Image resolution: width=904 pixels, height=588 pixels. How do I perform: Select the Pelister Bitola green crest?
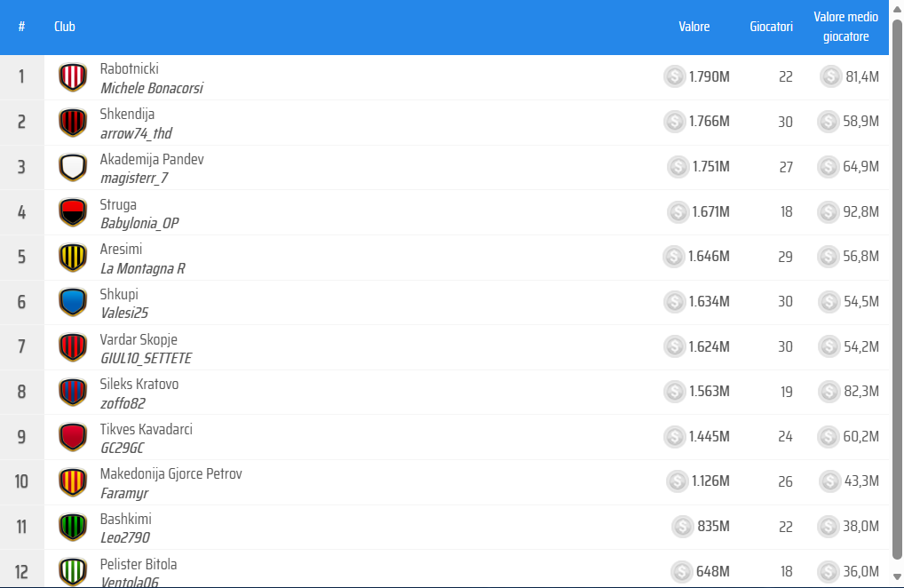coord(72,571)
